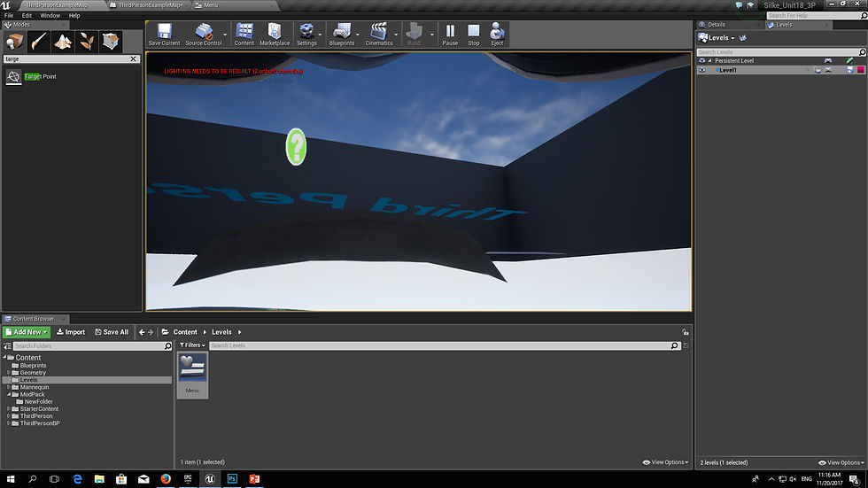Viewport: 868px width, 488px height.
Task: Open the Settings gear toolbar icon
Action: (x=306, y=35)
